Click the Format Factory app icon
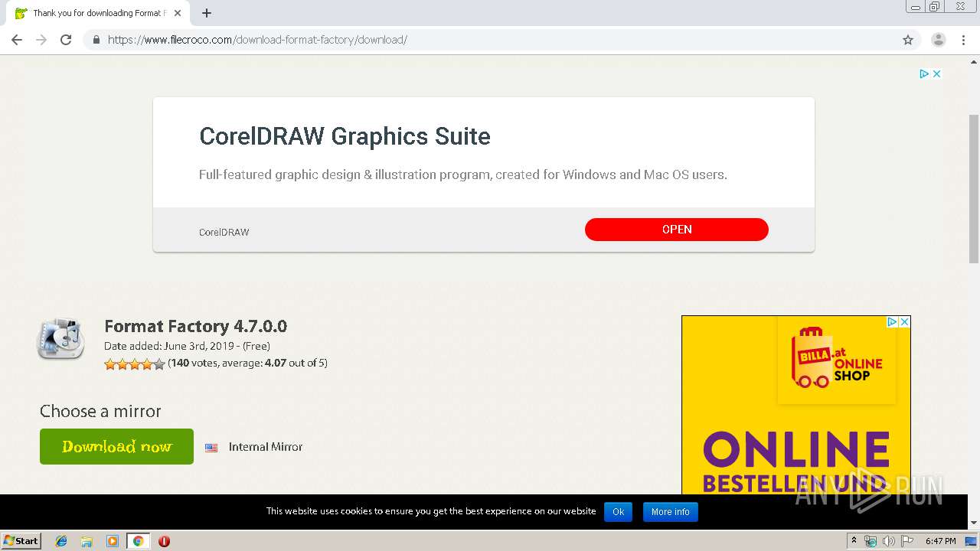Screen dimensions: 980x551 pyautogui.click(x=60, y=339)
